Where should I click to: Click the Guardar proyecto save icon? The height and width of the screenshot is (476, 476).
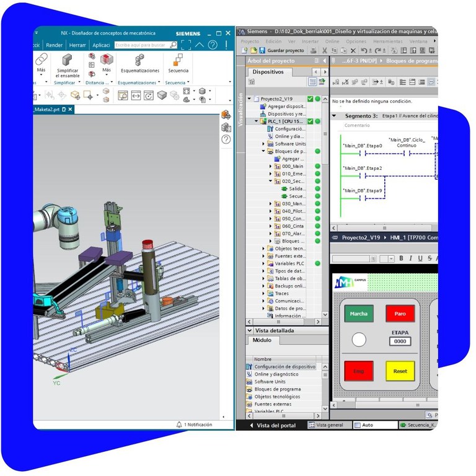tap(262, 50)
